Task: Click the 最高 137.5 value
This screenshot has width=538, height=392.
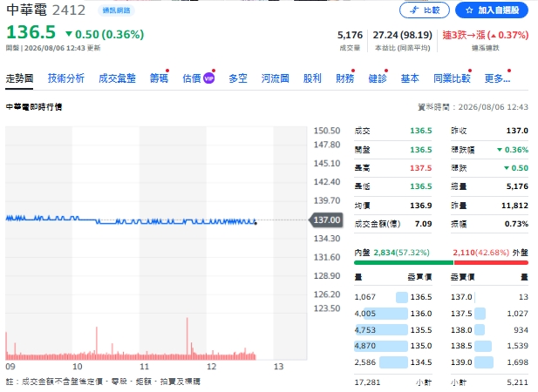Action: (x=421, y=168)
